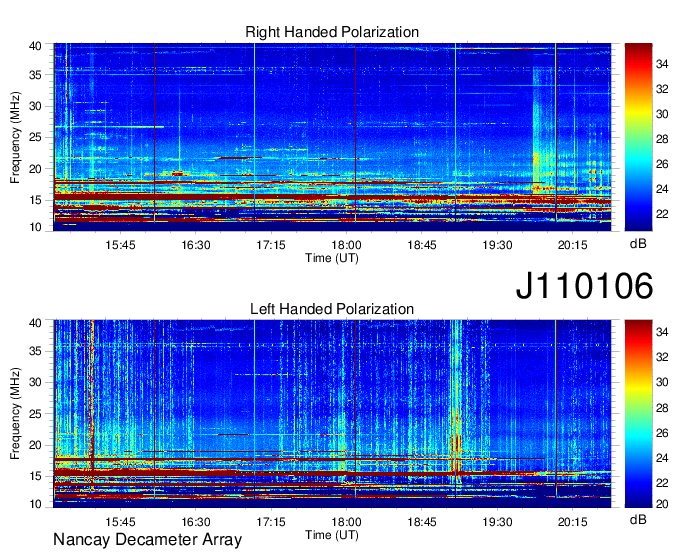The height and width of the screenshot is (552, 680).
Task: Click the 17:15 time tick on the upper plot
Action: click(x=271, y=245)
